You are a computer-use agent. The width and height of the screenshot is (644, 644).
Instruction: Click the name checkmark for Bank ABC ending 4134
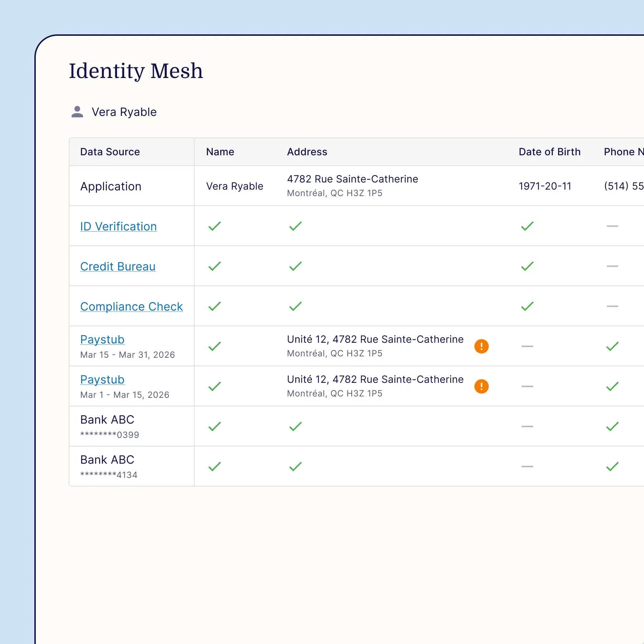point(214,466)
